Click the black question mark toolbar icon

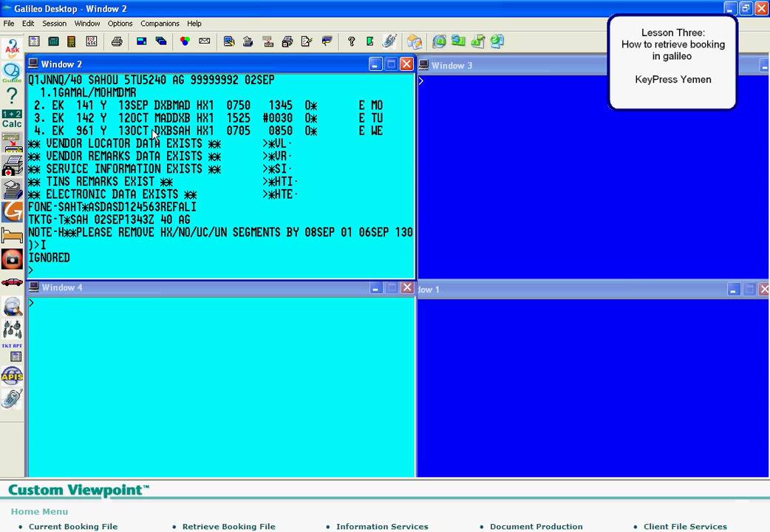pyautogui.click(x=350, y=41)
